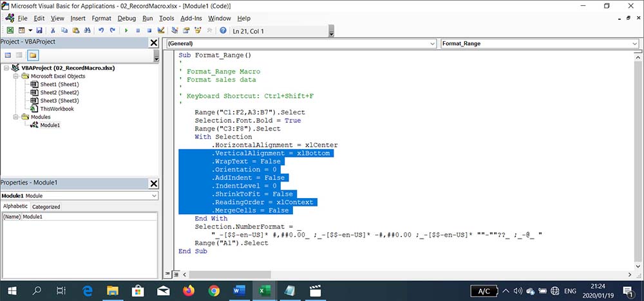Toggle Design Mode icon
The height and width of the screenshot is (301, 644).
(161, 30)
